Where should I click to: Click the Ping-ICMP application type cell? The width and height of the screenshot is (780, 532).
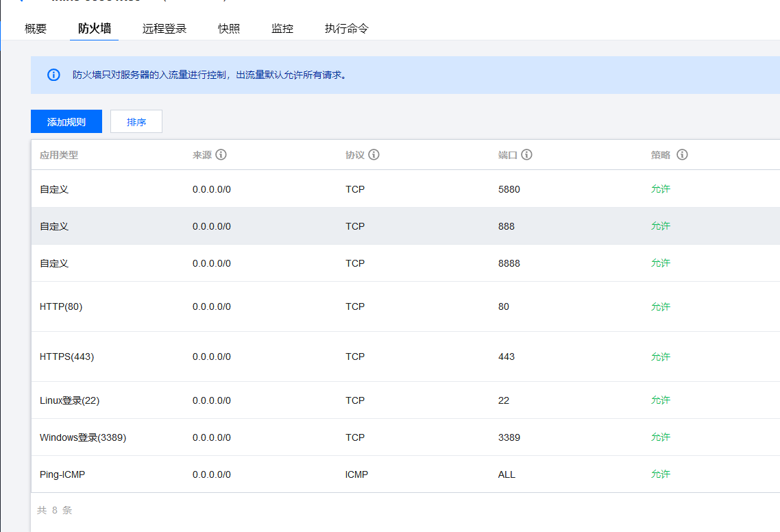pos(62,475)
